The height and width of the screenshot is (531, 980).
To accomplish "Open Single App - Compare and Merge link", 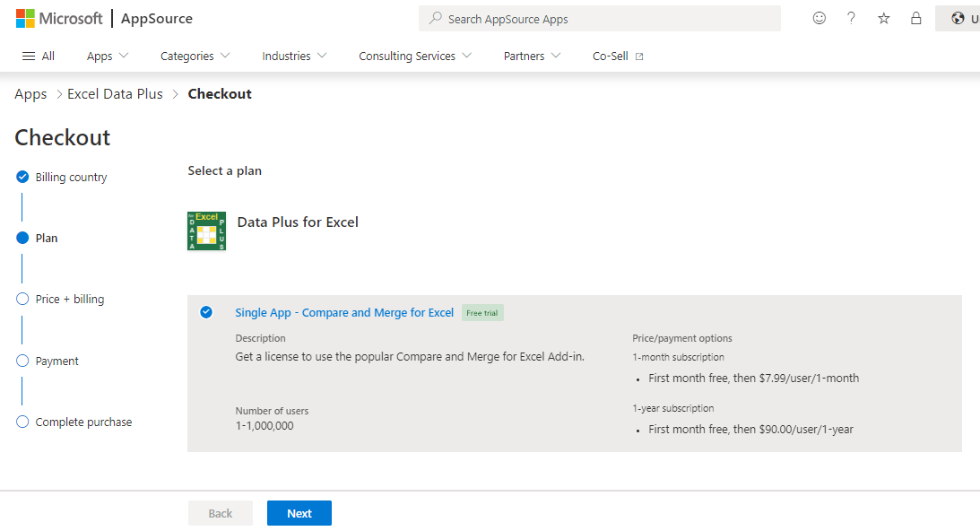I will coord(344,312).
